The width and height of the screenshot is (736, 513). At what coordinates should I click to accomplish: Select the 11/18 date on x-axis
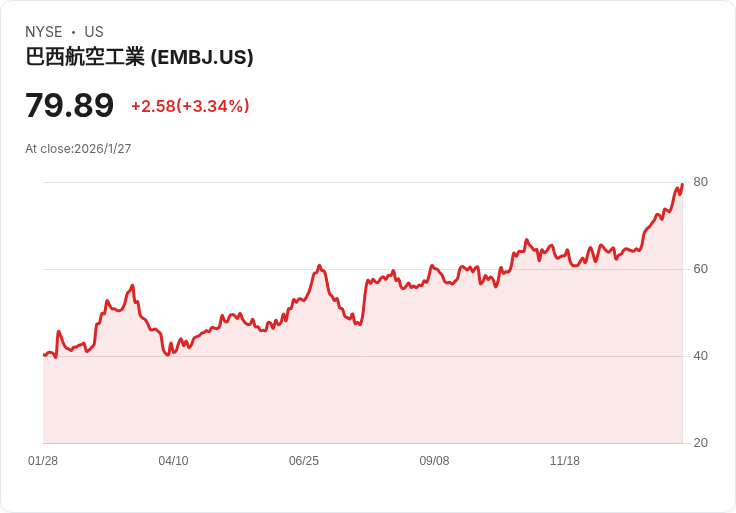(565, 461)
